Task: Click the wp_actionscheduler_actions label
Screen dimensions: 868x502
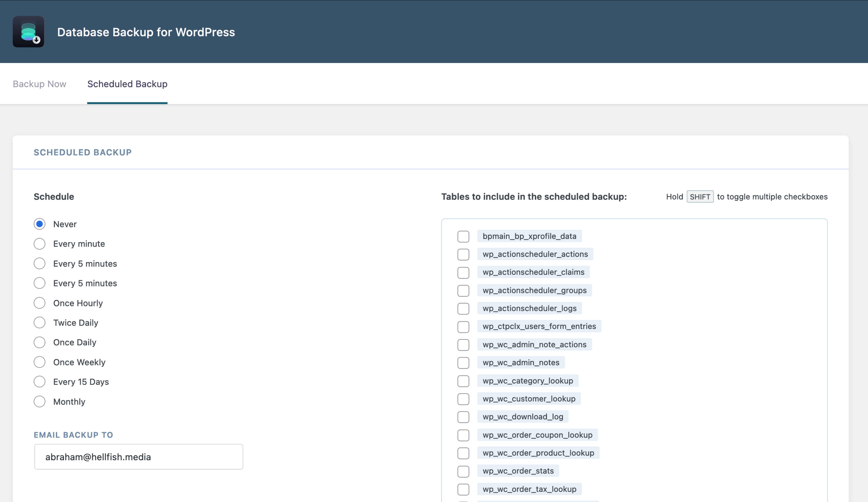Action: [535, 254]
